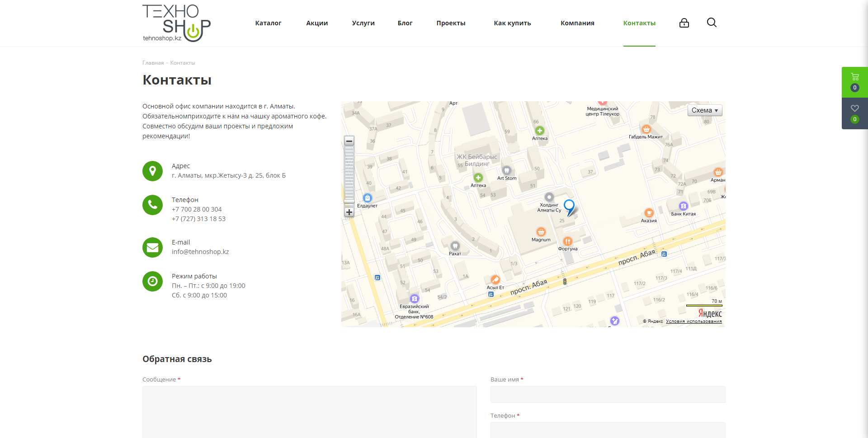
Task: Open the Схема map type dropdown
Action: (x=705, y=110)
